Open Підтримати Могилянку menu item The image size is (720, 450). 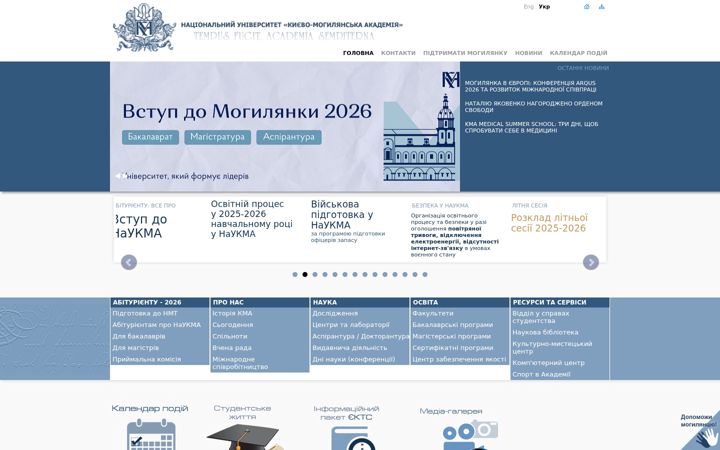[x=465, y=53]
